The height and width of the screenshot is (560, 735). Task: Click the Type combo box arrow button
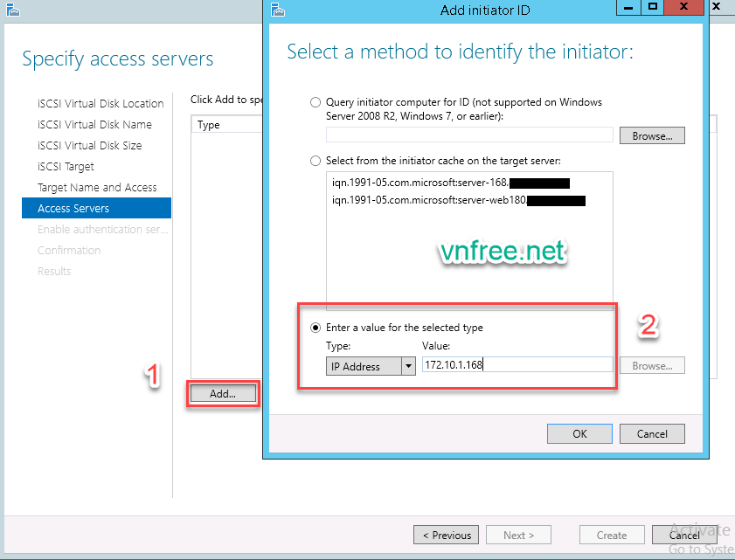tap(408, 367)
